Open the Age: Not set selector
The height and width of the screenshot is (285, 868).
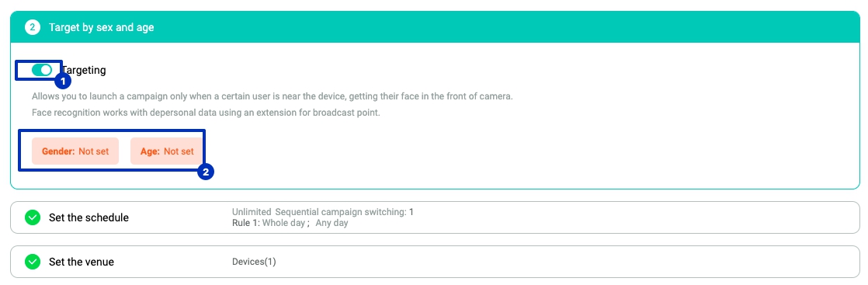(x=167, y=151)
